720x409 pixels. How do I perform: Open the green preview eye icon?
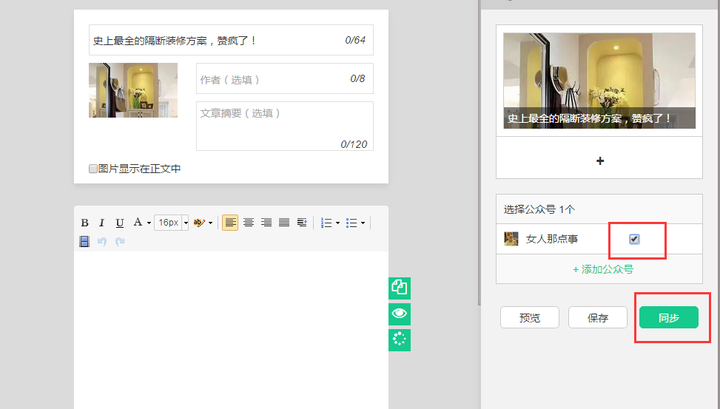[399, 314]
